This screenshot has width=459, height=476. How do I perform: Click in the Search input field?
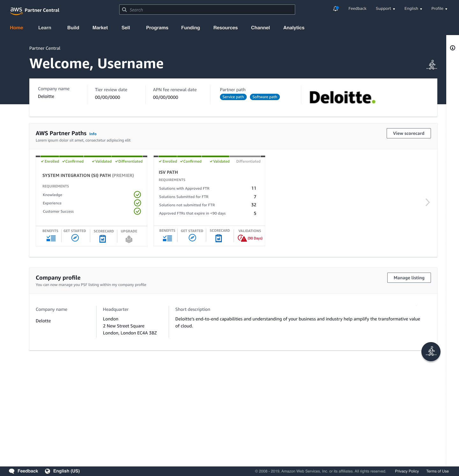(207, 10)
